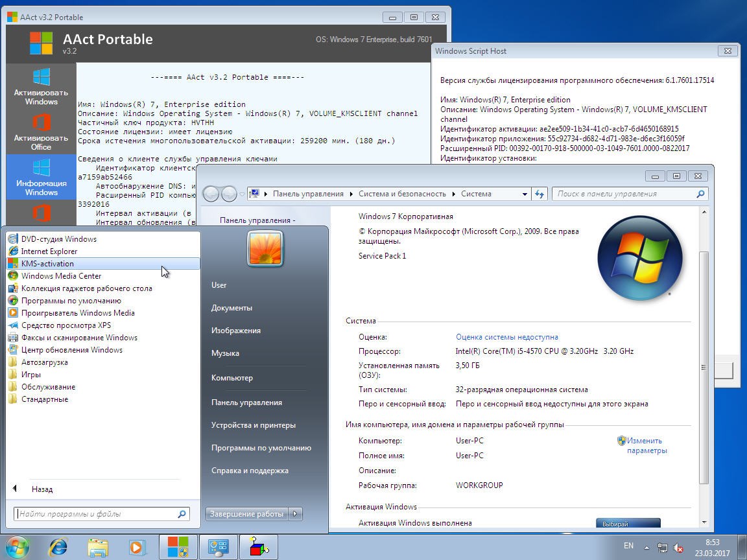
Task: Open Устройства и принтеры
Action: coord(254,425)
